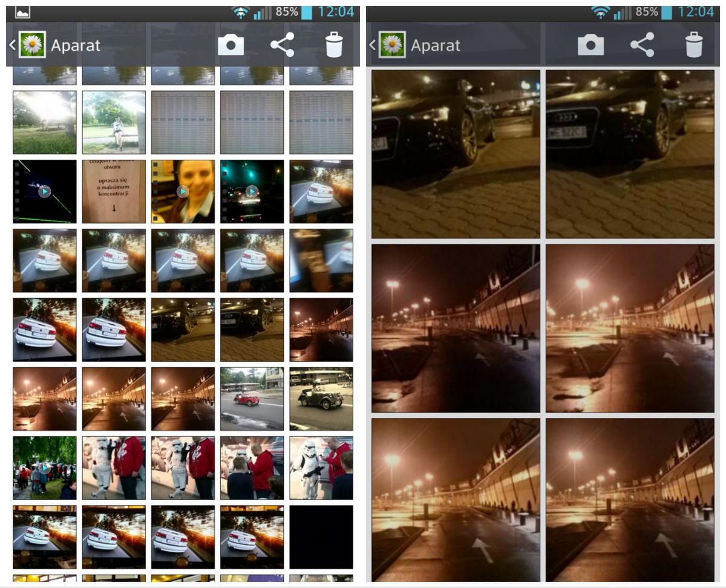Open the black-and-white vintage car photo
Image resolution: width=726 pixels, height=588 pixels.
coord(321,399)
